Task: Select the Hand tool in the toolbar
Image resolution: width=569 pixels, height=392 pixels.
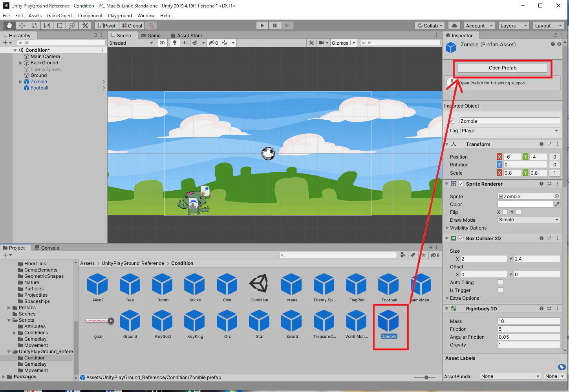Action: click(9, 26)
